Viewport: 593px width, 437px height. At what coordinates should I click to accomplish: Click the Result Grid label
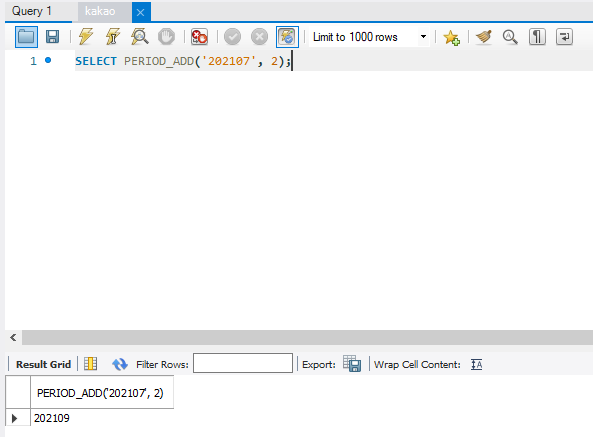pos(43,364)
